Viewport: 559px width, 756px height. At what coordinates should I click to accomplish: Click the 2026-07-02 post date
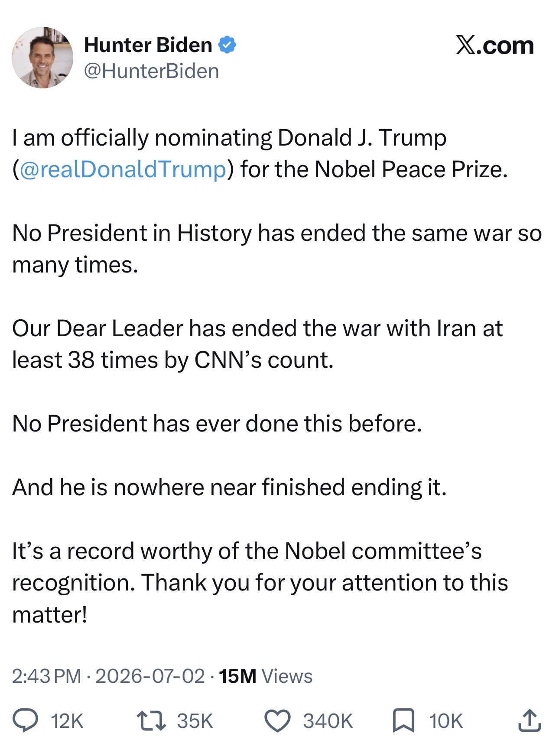pos(150,676)
